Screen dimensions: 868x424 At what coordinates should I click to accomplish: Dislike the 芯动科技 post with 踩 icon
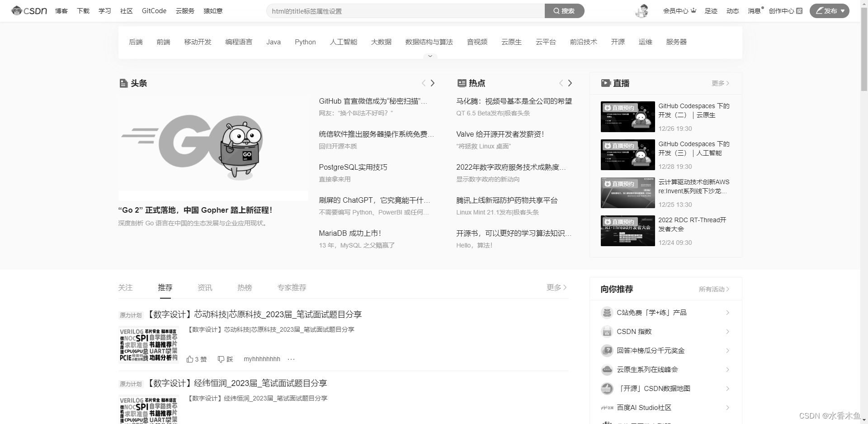[x=221, y=359]
